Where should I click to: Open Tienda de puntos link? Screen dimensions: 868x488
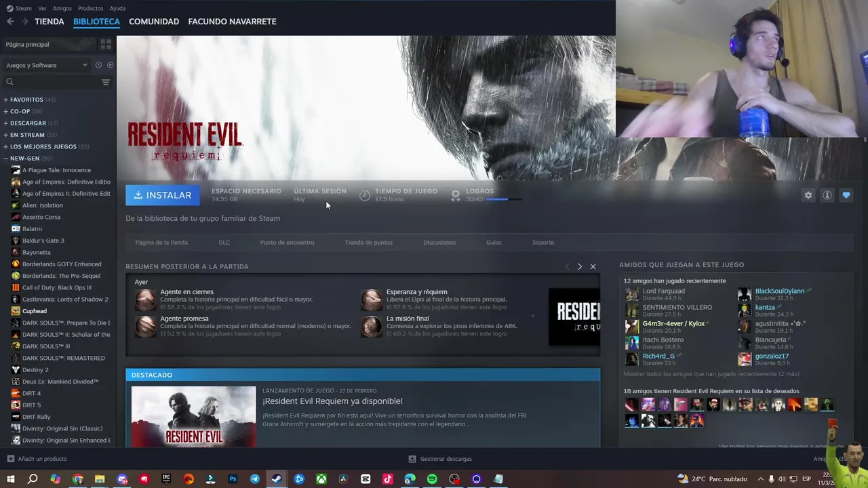[x=368, y=243]
